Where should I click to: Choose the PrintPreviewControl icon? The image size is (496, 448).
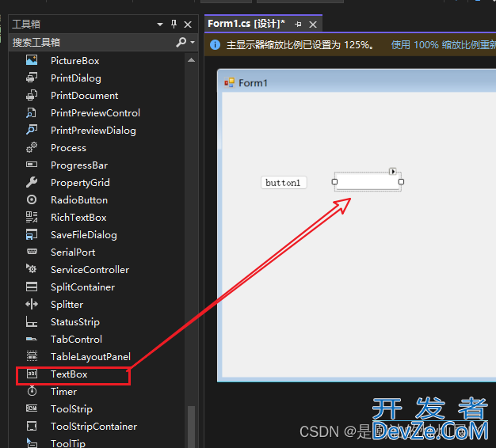(32, 112)
